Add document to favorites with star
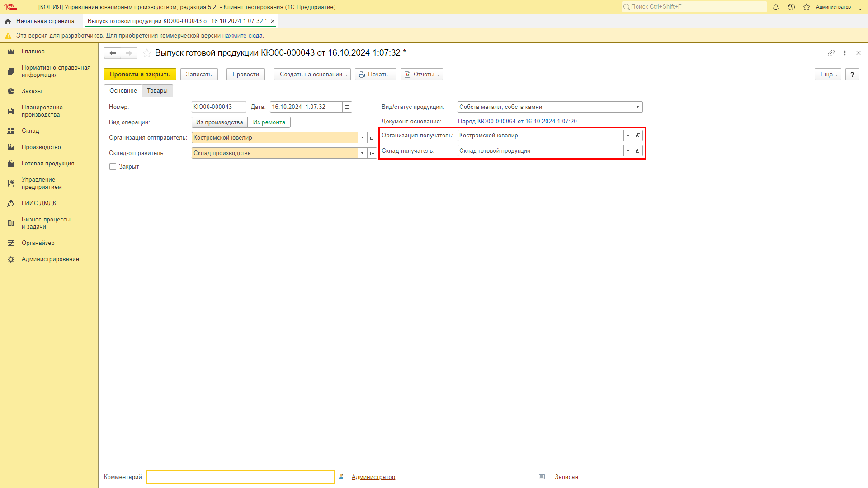The image size is (868, 488). click(147, 53)
